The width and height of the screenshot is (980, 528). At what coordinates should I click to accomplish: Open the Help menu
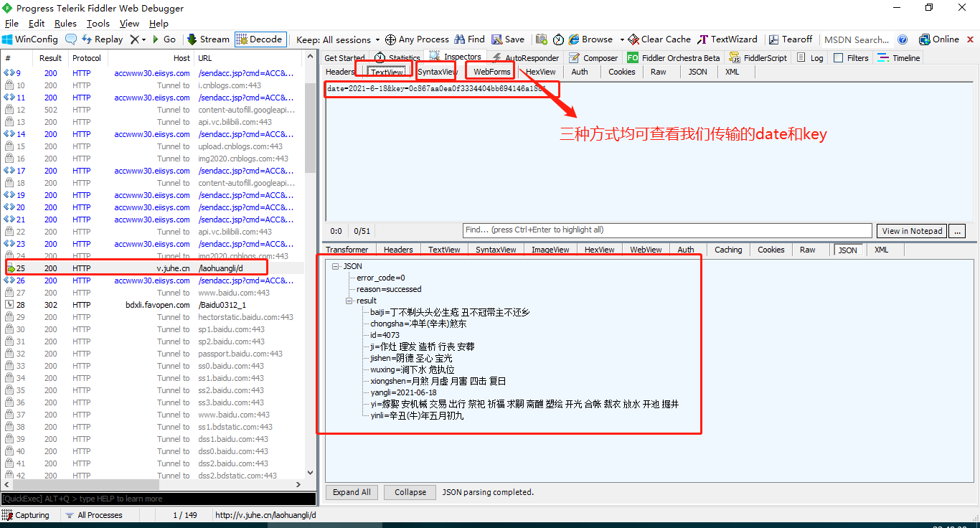tap(159, 24)
